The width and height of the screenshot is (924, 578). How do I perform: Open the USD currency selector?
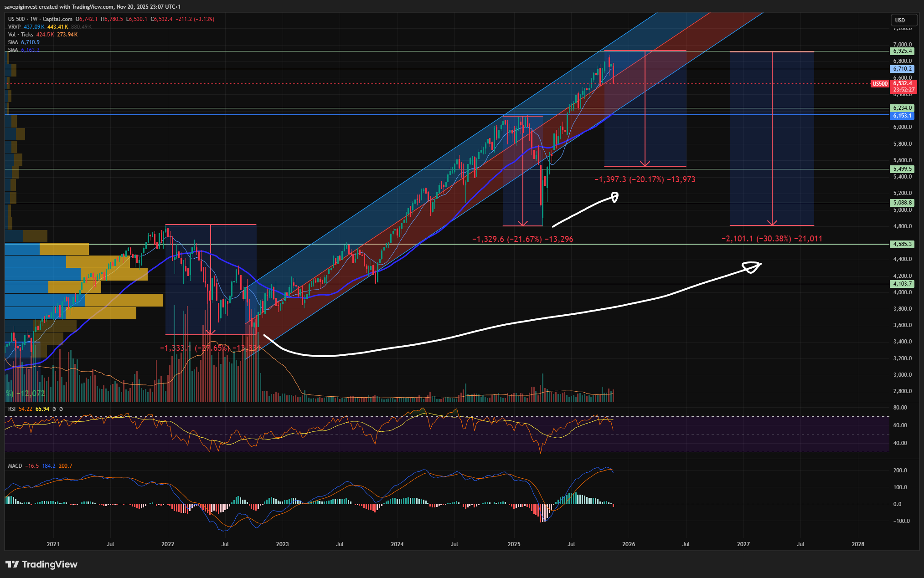pos(903,20)
